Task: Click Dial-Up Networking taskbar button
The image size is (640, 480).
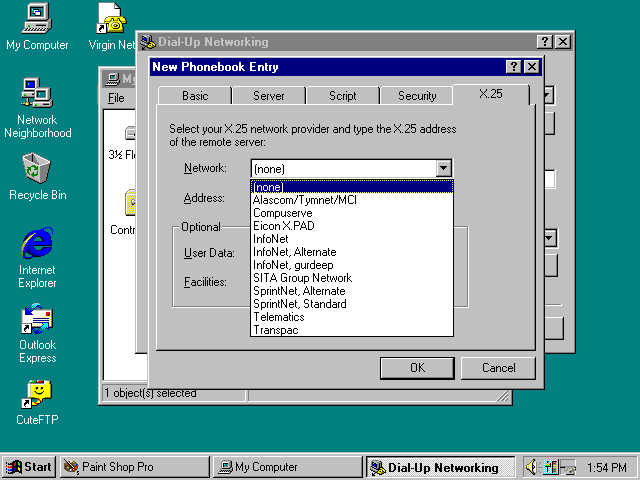Action: (x=440, y=467)
